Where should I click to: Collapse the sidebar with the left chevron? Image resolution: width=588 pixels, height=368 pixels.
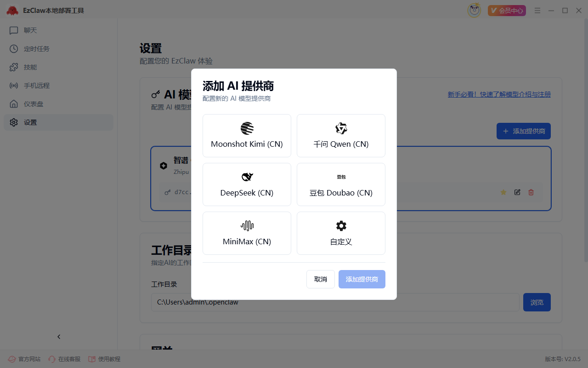(x=59, y=337)
